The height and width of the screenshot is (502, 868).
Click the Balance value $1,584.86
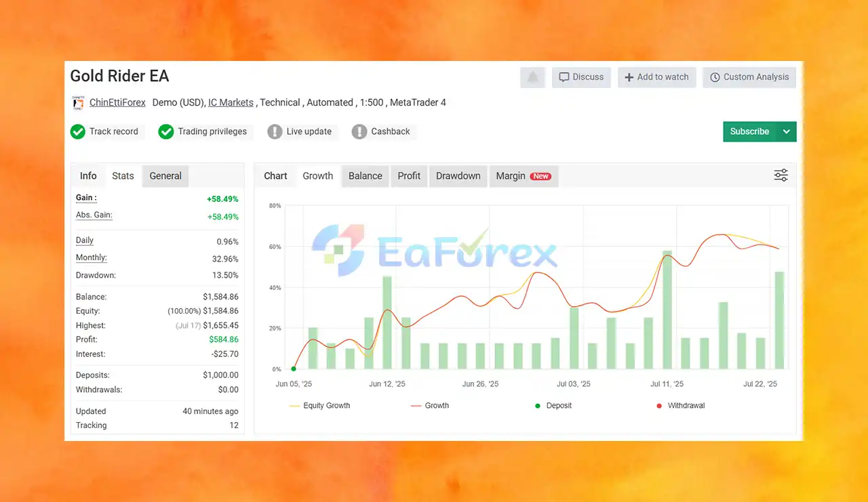[220, 297]
